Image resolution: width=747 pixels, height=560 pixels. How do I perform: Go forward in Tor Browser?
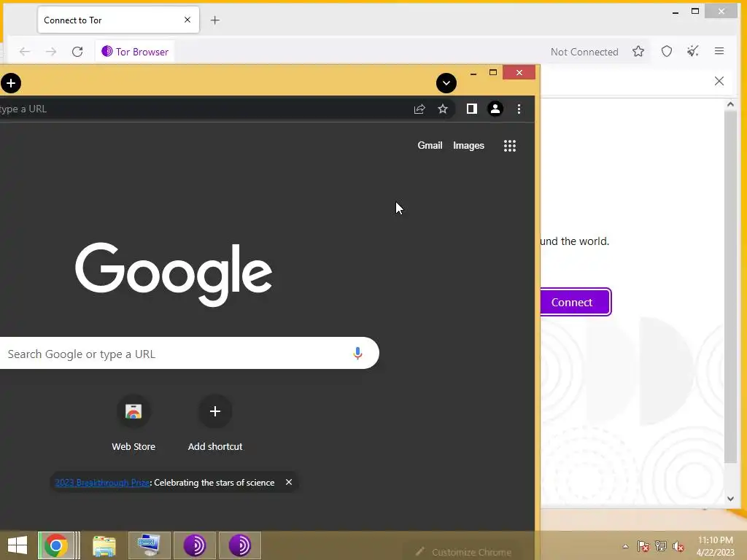pos(51,52)
